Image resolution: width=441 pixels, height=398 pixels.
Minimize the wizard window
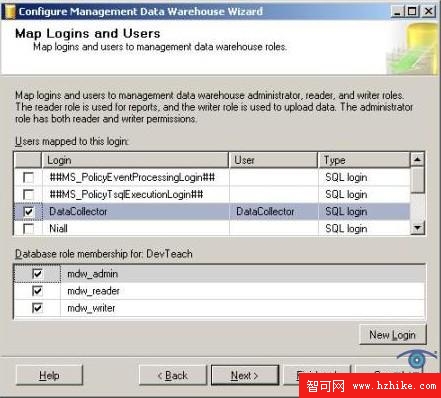click(x=397, y=12)
